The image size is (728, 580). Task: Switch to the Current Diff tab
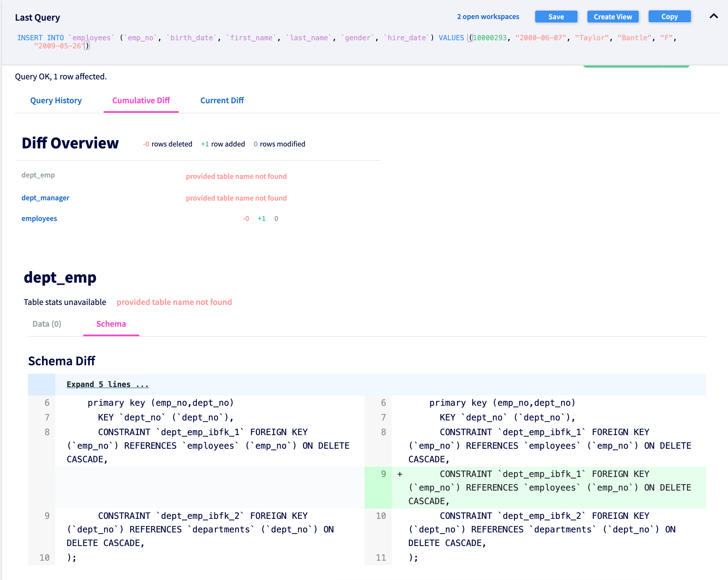[222, 100]
